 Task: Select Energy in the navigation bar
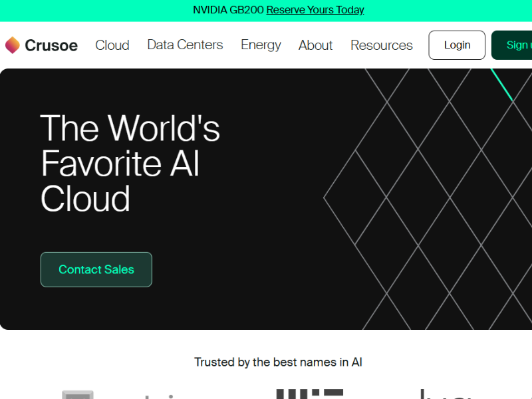coord(261,45)
